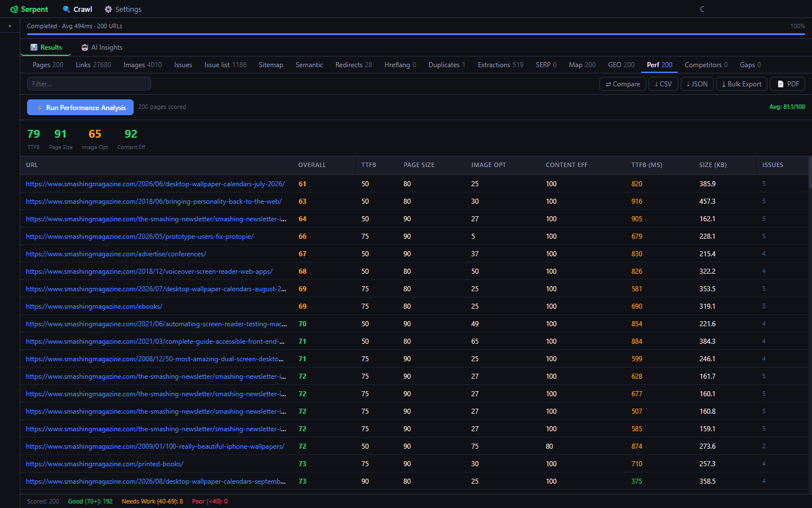Viewport: 812px width, 508px height.
Task: Click the lightning bolt icon on Run Performance Analysis
Action: 39,107
